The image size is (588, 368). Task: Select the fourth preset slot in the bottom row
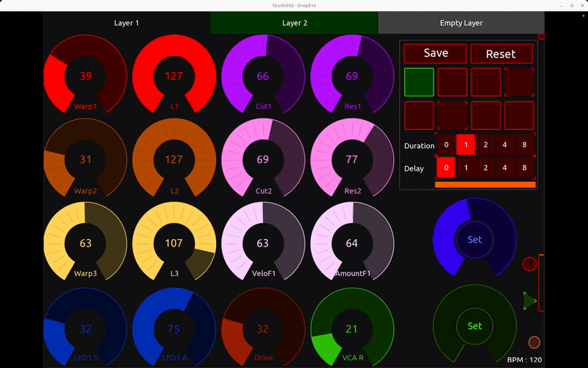click(520, 116)
